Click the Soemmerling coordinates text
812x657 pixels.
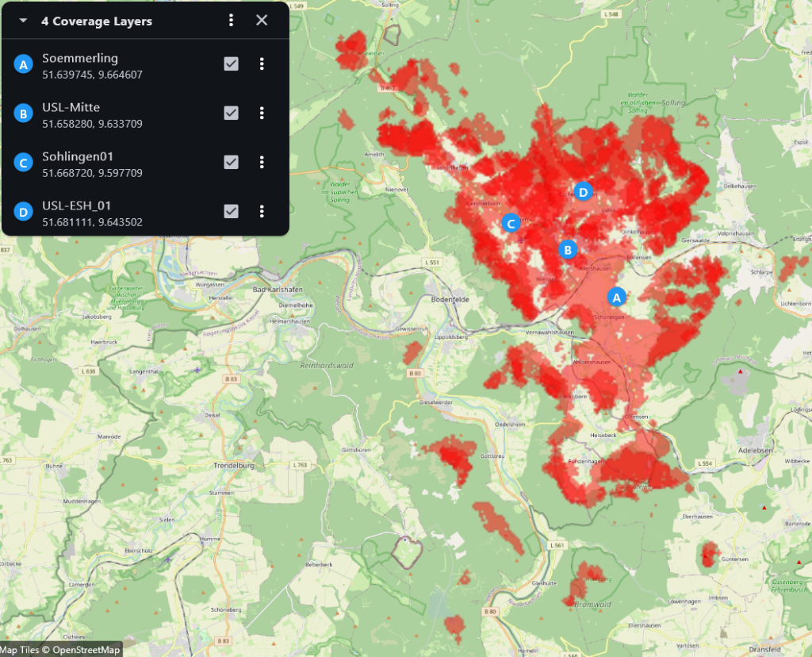(92, 75)
